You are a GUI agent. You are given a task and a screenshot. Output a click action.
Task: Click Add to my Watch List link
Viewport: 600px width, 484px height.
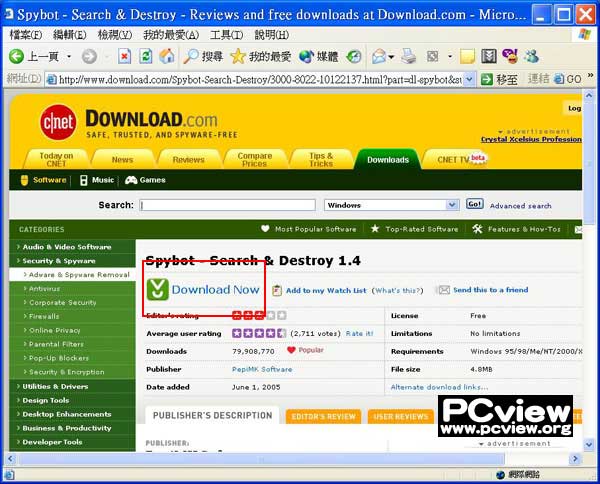(x=326, y=290)
